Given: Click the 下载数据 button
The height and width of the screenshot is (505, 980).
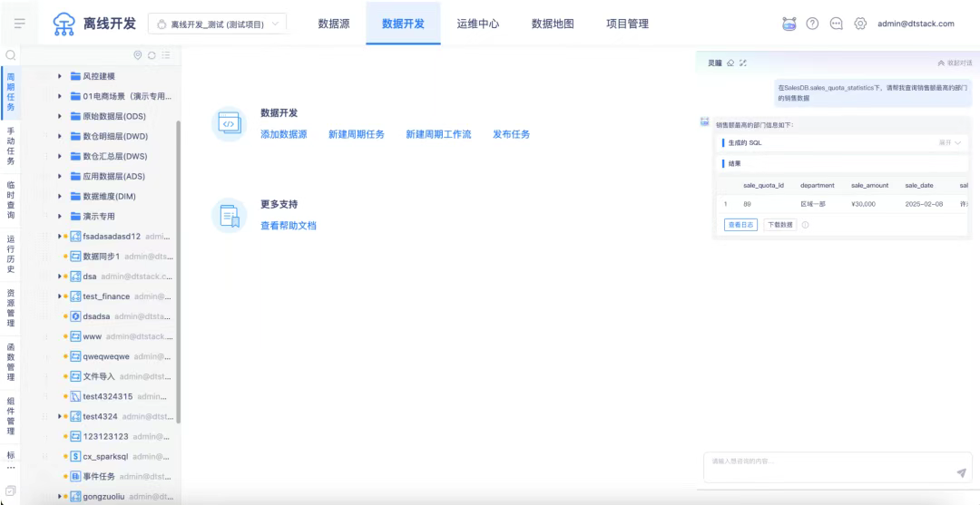Looking at the screenshot, I should pyautogui.click(x=779, y=225).
